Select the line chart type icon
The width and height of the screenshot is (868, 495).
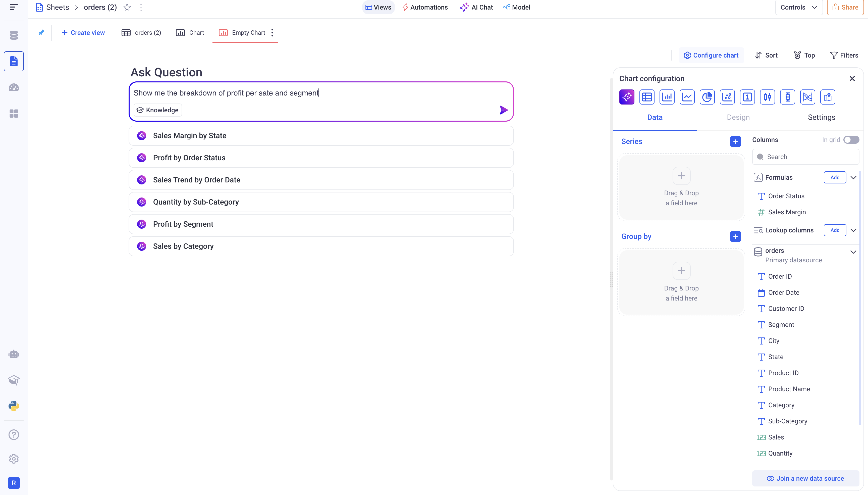[687, 97]
